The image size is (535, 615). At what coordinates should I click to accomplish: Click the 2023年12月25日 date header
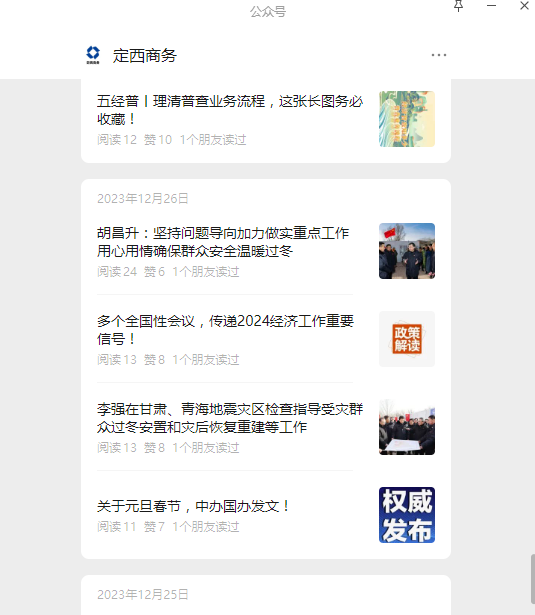[143, 595]
